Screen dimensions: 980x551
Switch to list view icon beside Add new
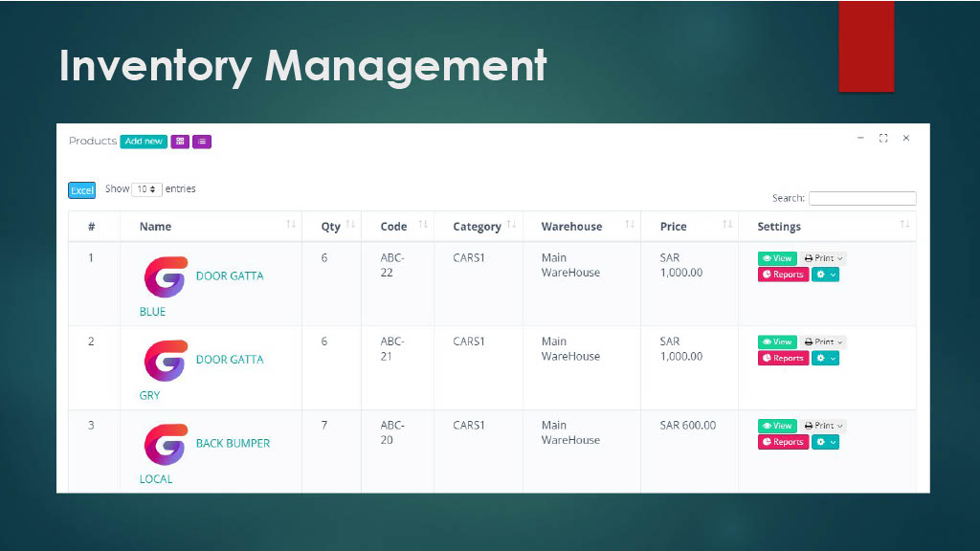[x=202, y=142]
